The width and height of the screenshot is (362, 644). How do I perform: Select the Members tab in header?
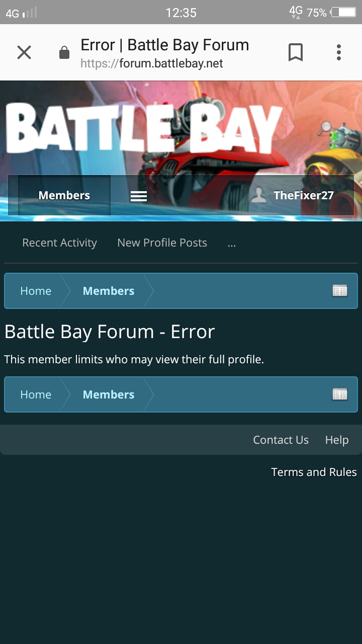(x=64, y=196)
